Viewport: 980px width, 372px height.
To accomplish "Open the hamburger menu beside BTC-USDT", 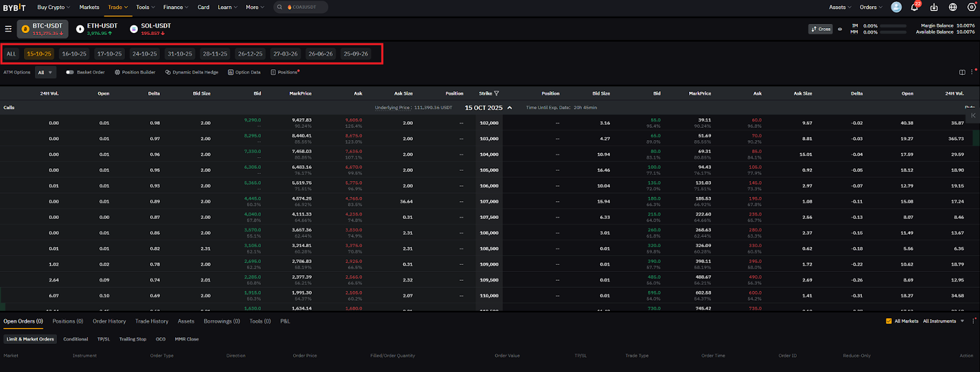I will point(8,29).
